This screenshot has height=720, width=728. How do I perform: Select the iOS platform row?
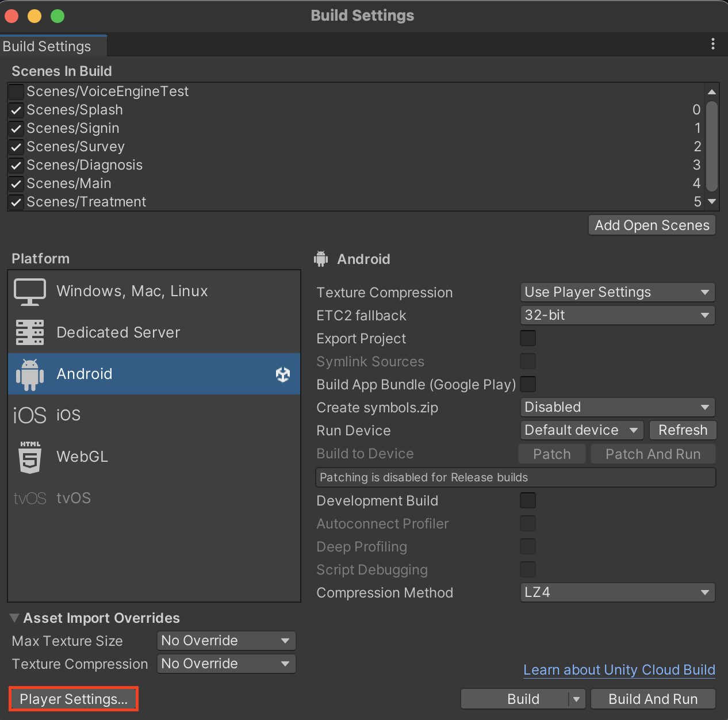[154, 415]
